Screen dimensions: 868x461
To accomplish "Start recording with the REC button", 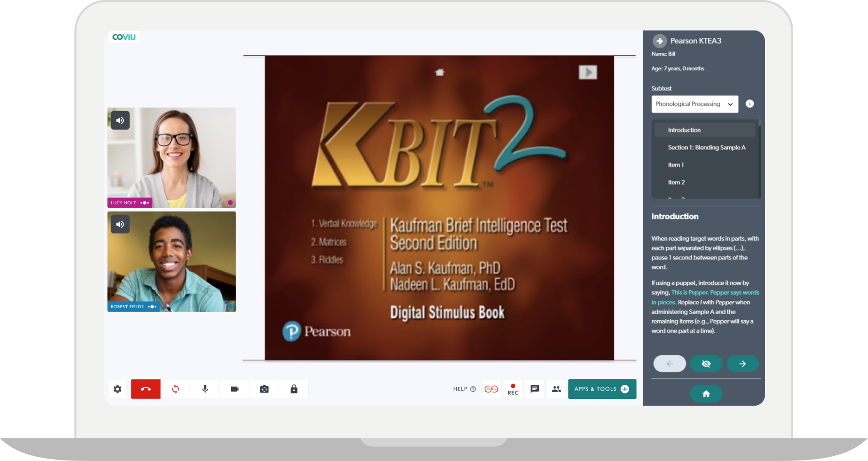I will click(513, 389).
